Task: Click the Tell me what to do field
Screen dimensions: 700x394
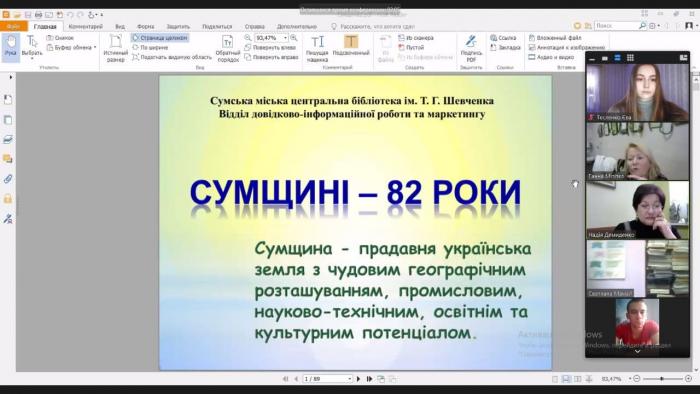Action: click(x=373, y=27)
